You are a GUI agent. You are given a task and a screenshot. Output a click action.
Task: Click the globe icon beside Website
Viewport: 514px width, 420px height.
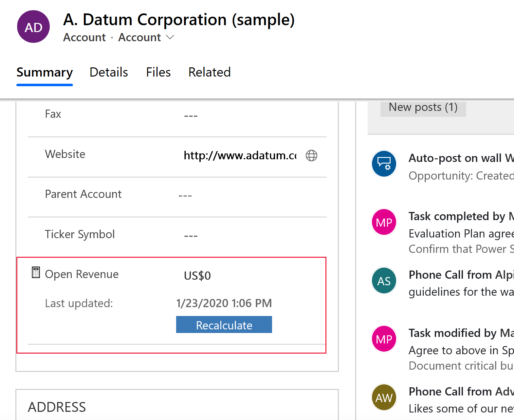311,156
